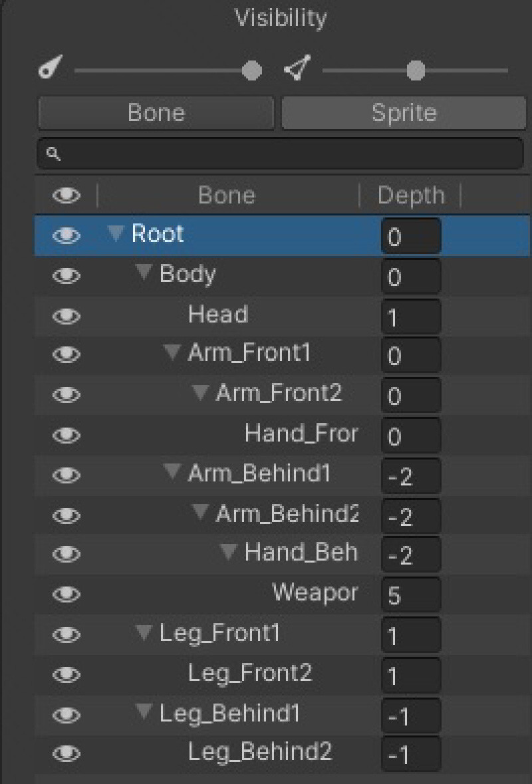Toggle visibility of Leg_Front1 bone
Viewport: 532px width, 784px height.
(x=66, y=634)
